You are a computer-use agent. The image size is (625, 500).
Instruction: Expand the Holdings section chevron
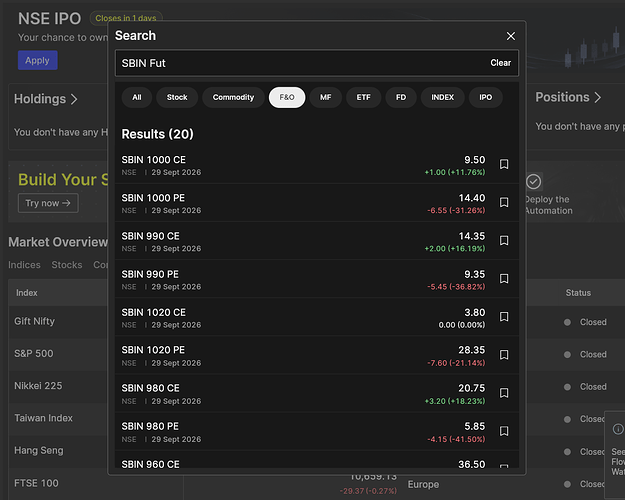pyautogui.click(x=74, y=99)
